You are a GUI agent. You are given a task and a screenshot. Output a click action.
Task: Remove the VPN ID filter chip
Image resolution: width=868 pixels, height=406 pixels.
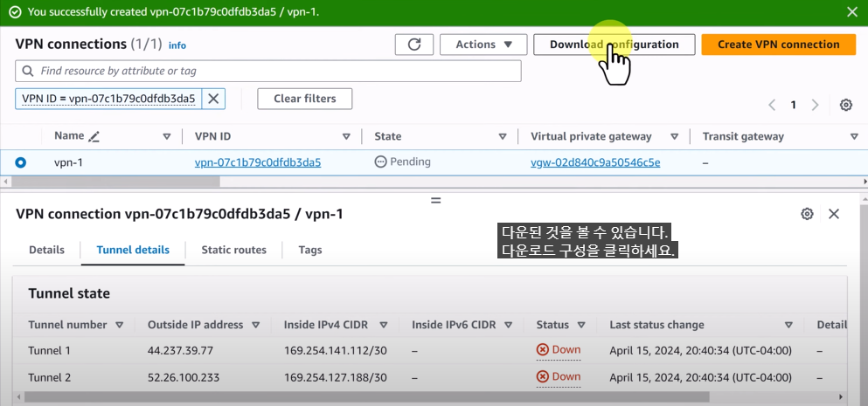point(213,99)
